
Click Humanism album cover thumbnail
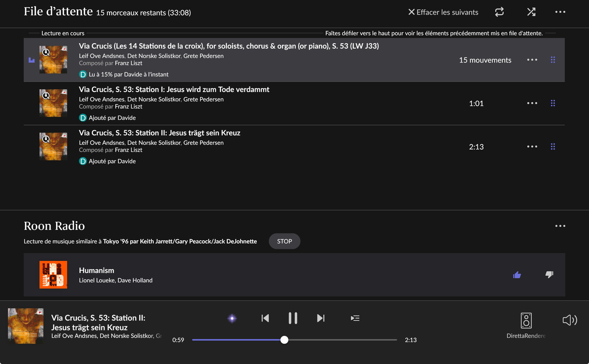[x=53, y=275]
